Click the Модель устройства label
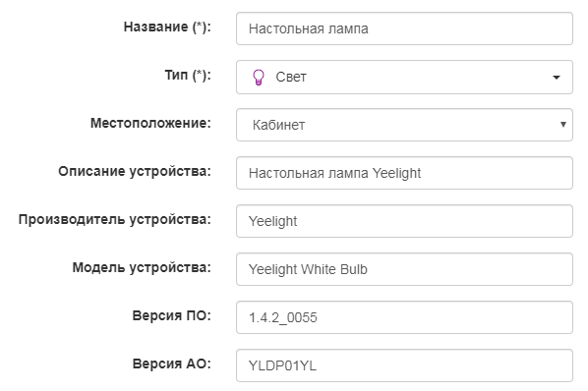This screenshot has width=588, height=391. (x=142, y=267)
